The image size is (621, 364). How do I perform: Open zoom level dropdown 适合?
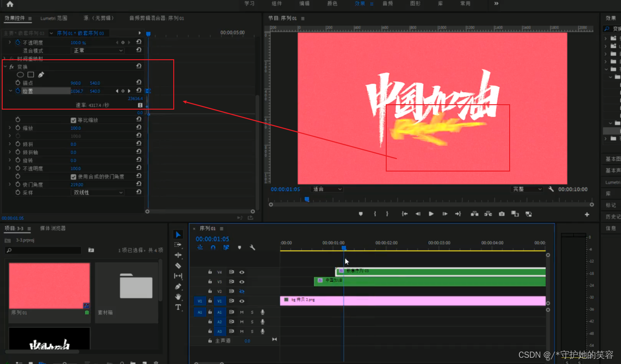pyautogui.click(x=327, y=189)
